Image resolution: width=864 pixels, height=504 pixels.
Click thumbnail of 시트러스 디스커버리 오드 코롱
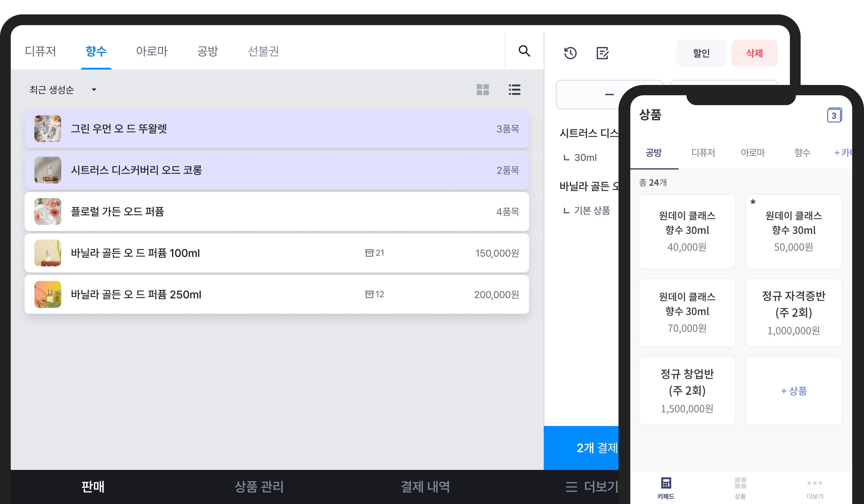click(48, 170)
